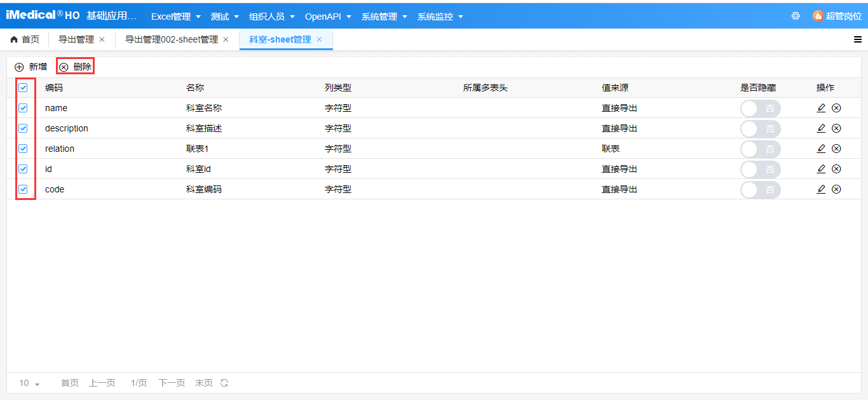The height and width of the screenshot is (400, 868).
Task: Click the 新增 button to add a row
Action: [x=31, y=66]
